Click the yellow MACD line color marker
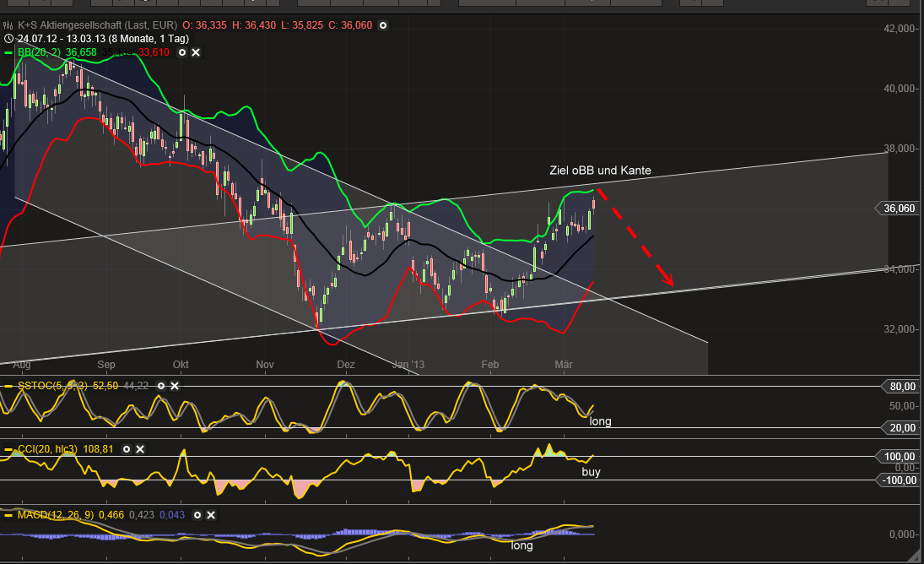The image size is (924, 564). pyautogui.click(x=8, y=515)
